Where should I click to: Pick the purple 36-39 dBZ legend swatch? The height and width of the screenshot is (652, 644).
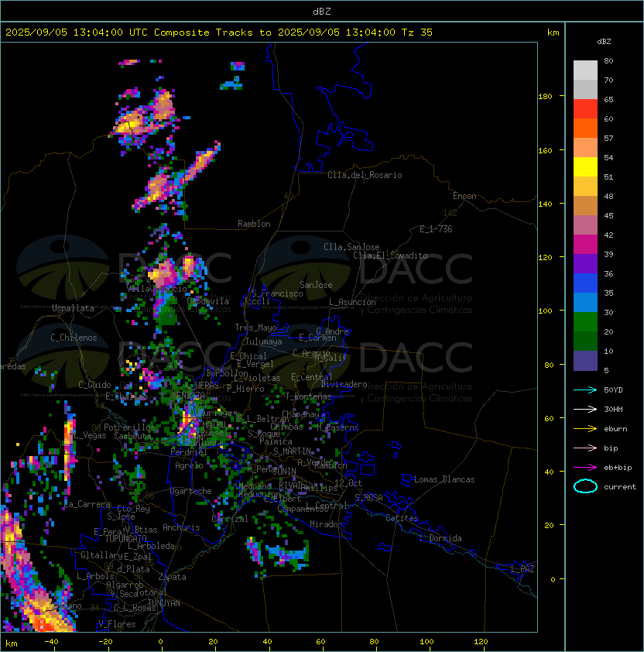tap(585, 264)
